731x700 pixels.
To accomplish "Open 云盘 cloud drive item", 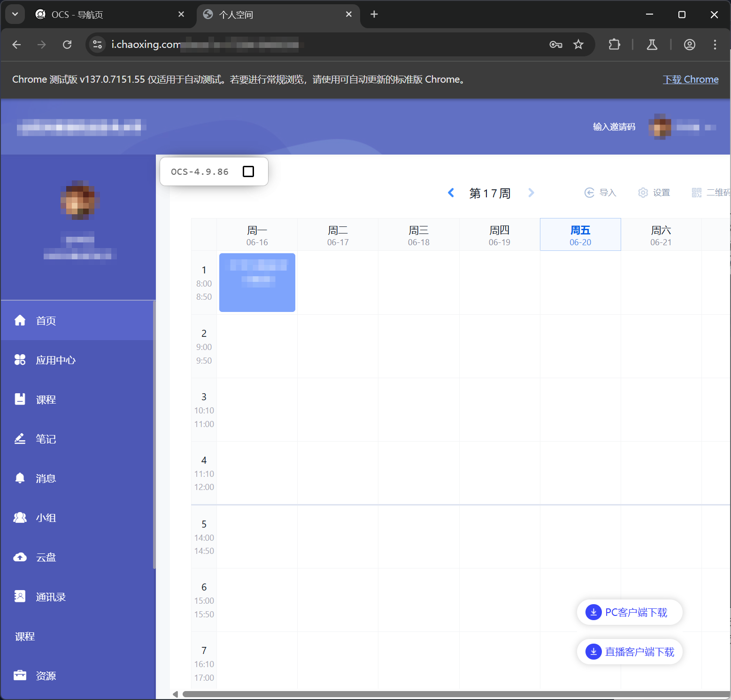I will (x=77, y=557).
